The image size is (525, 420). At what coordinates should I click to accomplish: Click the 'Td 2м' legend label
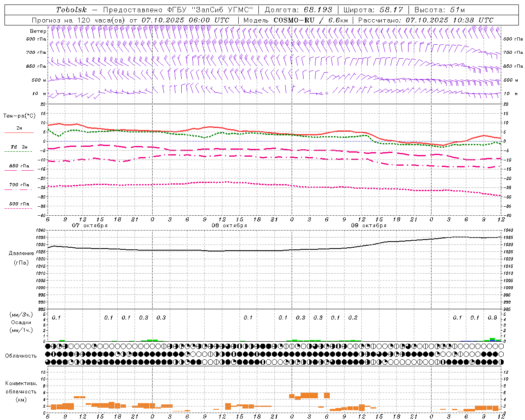[19, 147]
